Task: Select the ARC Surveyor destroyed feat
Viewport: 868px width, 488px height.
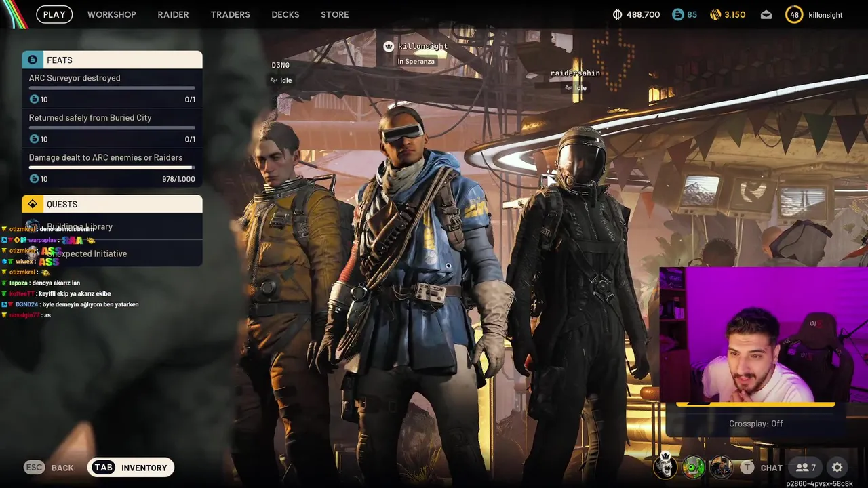Action: click(112, 88)
